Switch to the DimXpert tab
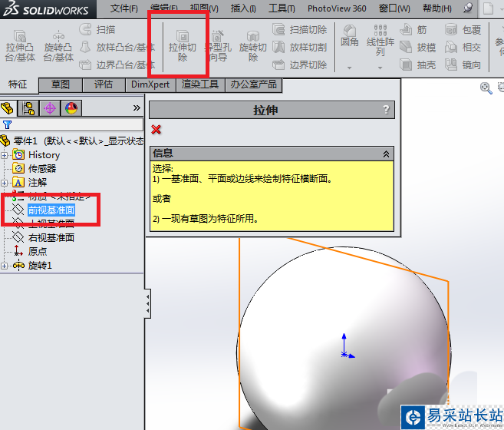 click(x=150, y=84)
